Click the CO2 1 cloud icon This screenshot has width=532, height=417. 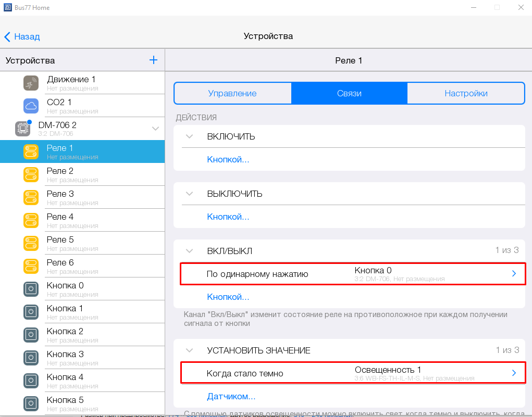(31, 106)
